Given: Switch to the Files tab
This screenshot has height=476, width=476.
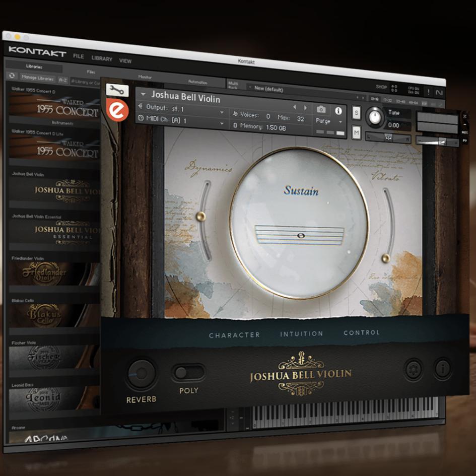Looking at the screenshot, I should [x=91, y=72].
